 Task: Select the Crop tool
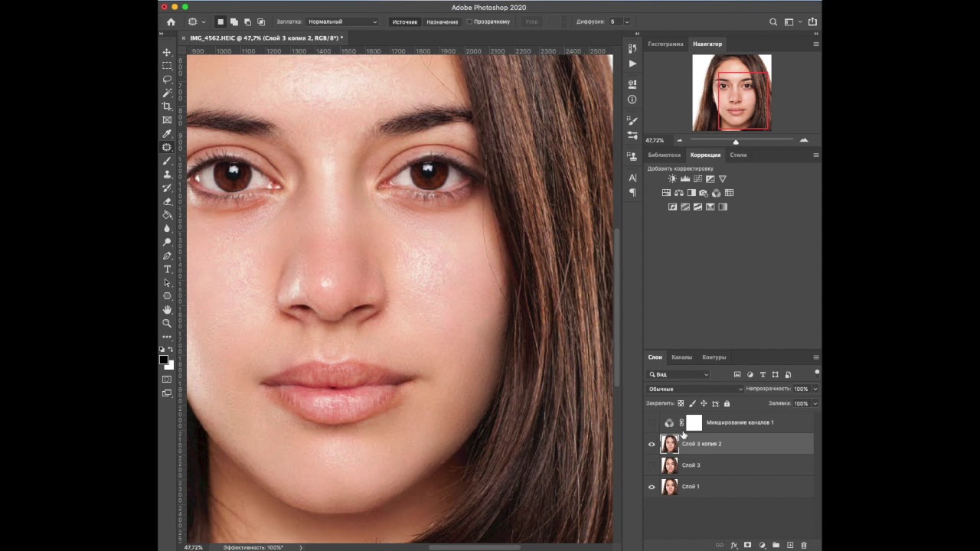coord(167,106)
